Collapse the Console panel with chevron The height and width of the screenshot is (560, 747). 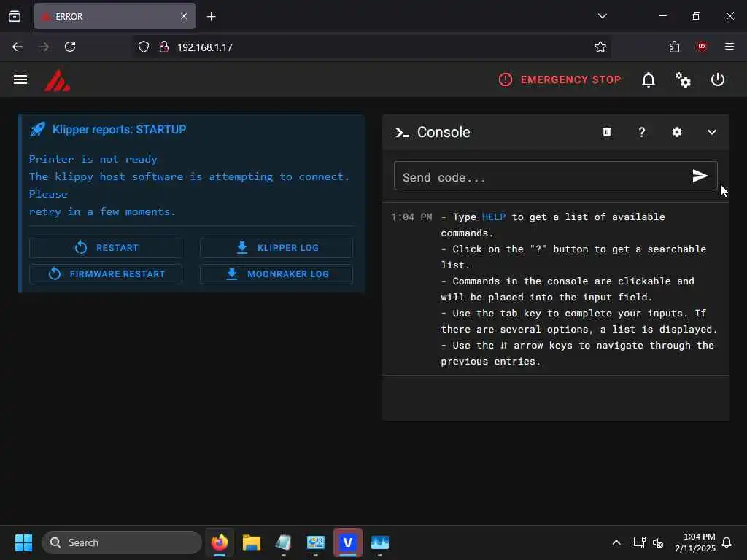click(712, 133)
